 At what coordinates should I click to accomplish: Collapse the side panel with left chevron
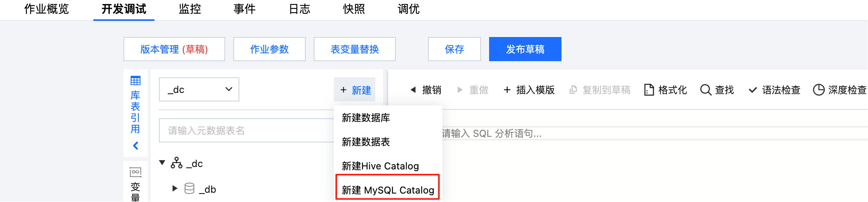(136, 146)
